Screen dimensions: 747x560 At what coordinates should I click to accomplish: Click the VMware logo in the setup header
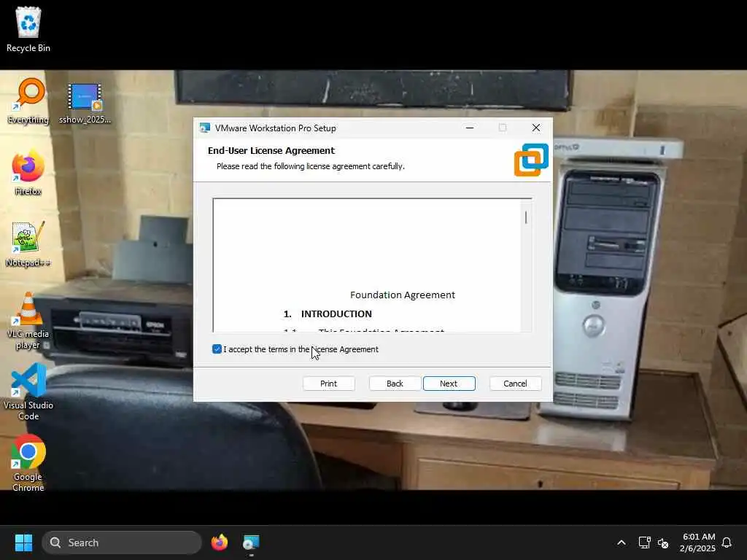click(x=531, y=160)
